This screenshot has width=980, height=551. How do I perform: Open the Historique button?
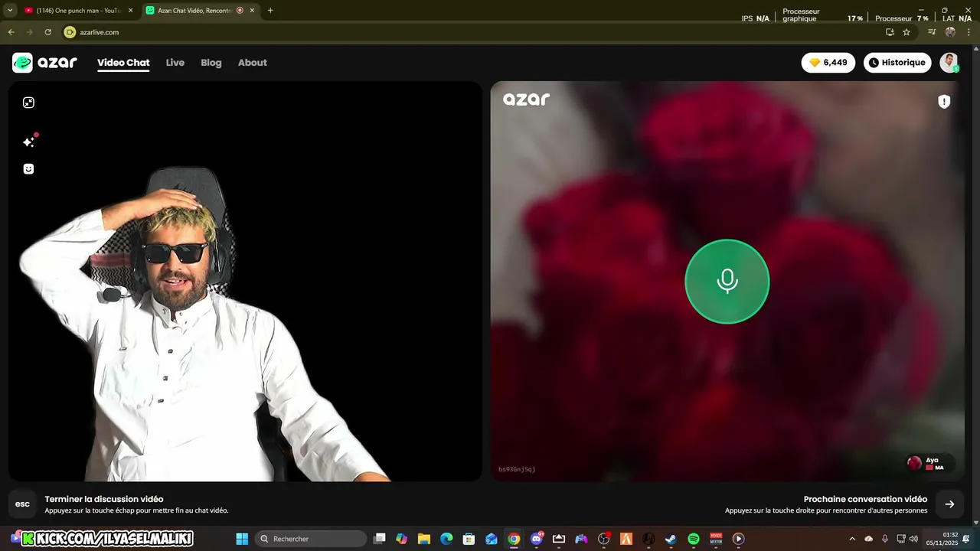[897, 63]
